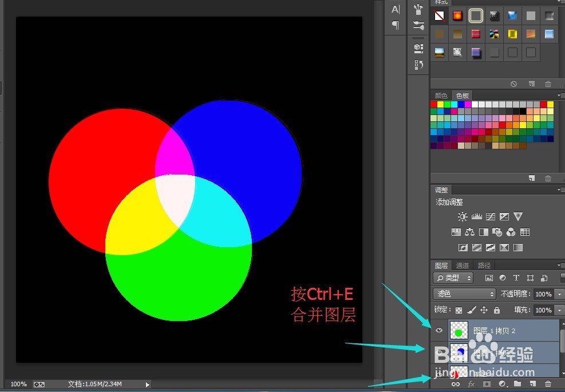
Task: Clear style in Styles panel
Action: 514,84
